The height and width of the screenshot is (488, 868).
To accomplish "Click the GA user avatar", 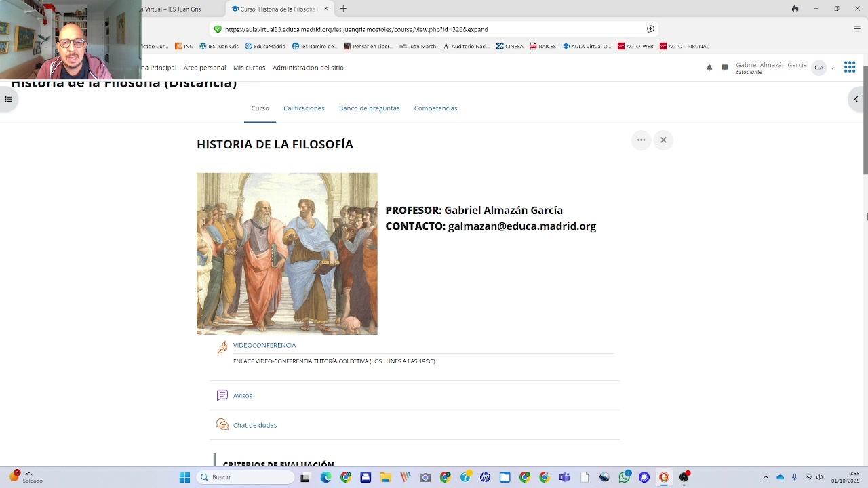I will click(x=818, y=68).
